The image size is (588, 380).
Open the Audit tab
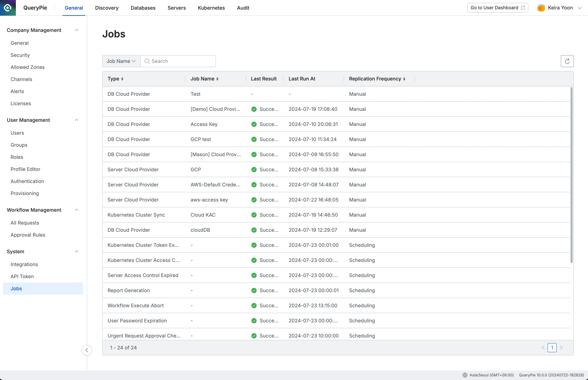pyautogui.click(x=243, y=8)
